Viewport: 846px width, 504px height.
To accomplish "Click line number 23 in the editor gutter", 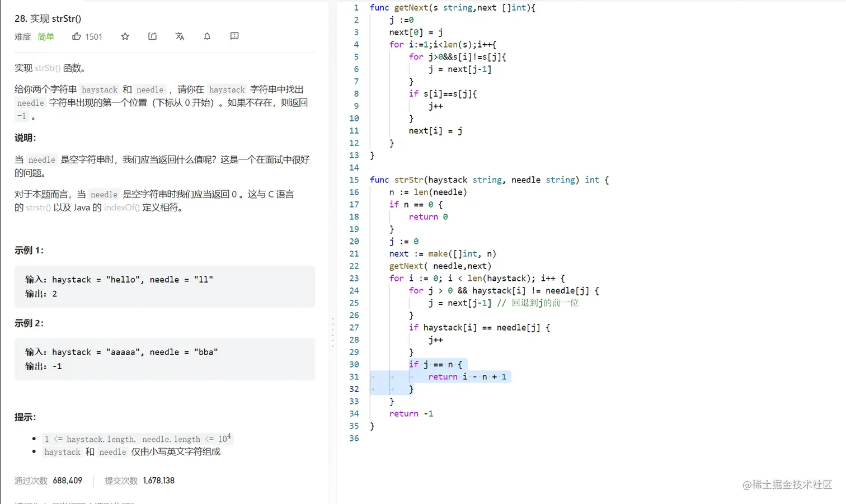I will coord(354,279).
